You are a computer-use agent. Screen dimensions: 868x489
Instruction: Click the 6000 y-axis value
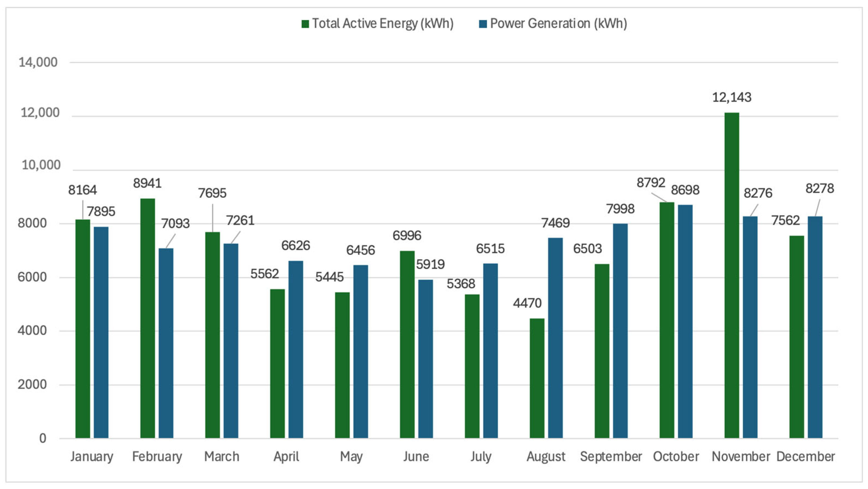pos(32,277)
